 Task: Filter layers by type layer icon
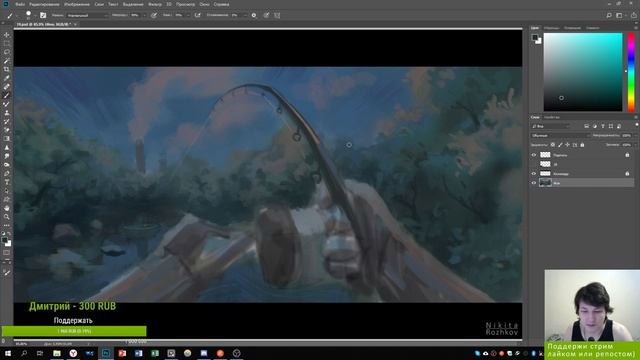coord(603,126)
